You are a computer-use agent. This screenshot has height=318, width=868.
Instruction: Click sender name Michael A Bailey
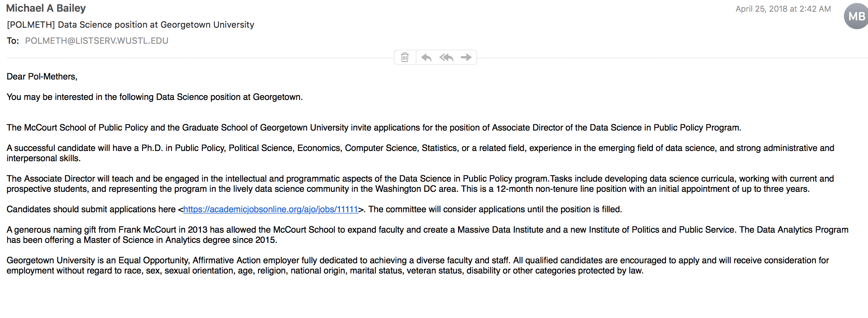tap(46, 8)
